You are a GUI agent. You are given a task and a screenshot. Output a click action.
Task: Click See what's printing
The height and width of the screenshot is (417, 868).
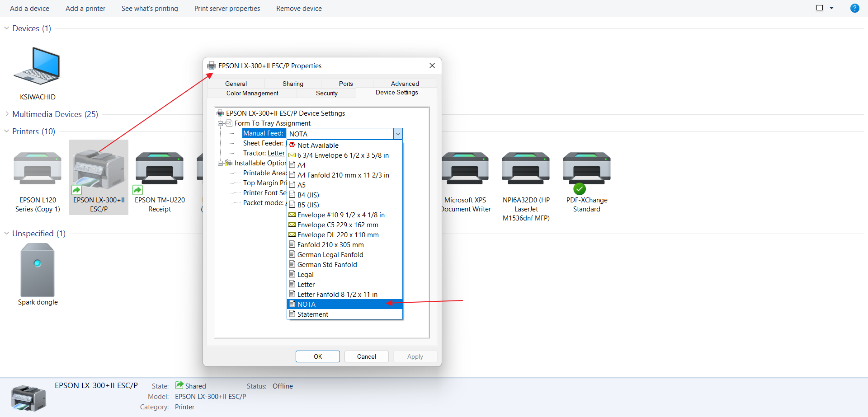pos(150,8)
